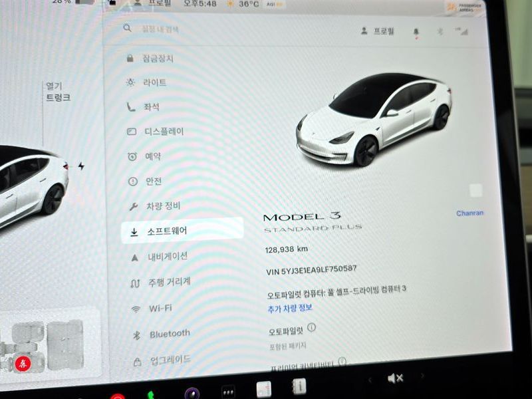This screenshot has height=399, width=532.
Task: Tap the muted speaker volume icon
Action: coord(395,378)
